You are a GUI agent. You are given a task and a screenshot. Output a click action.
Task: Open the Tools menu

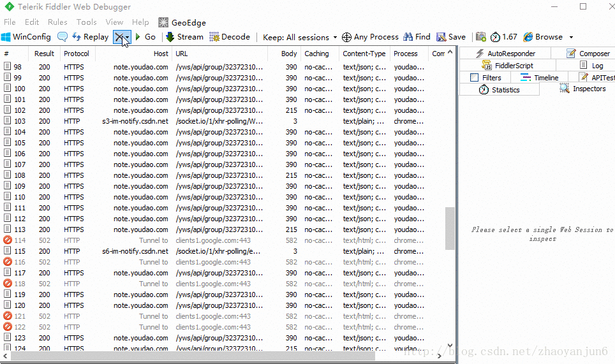(86, 22)
